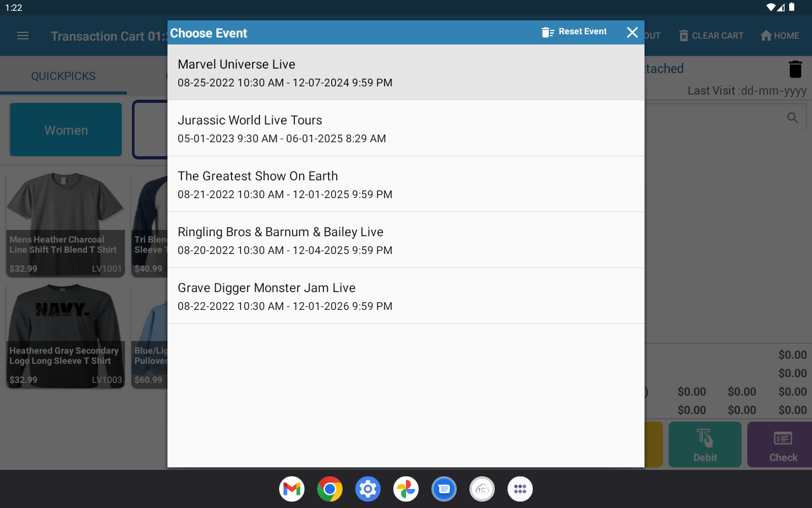The height and width of the screenshot is (508, 812).
Task: Select Jurassic World Live Tours event
Action: pyautogui.click(x=406, y=128)
